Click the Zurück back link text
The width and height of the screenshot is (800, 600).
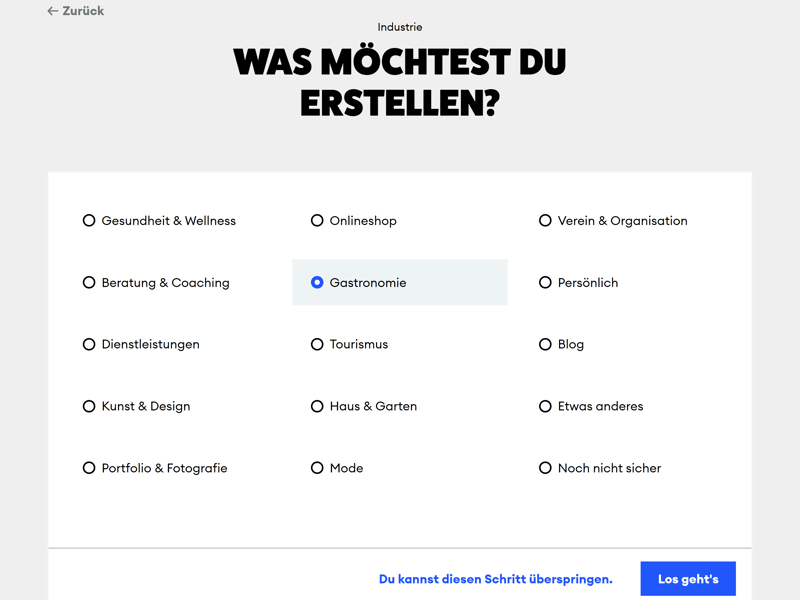click(x=83, y=11)
